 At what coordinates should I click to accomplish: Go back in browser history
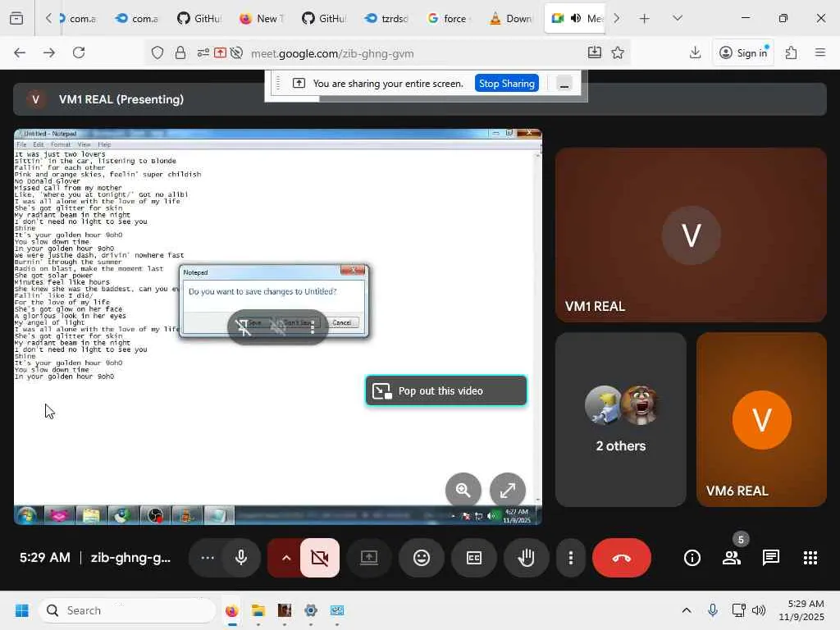20,52
